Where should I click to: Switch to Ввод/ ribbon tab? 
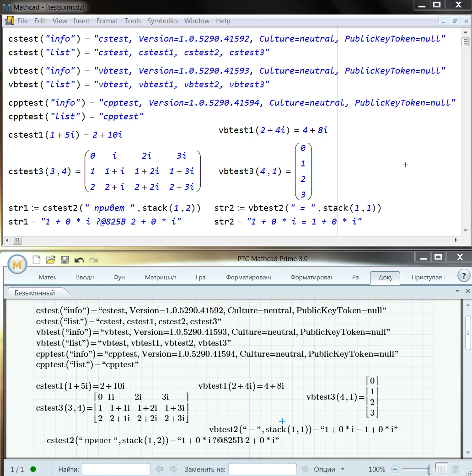[x=85, y=277]
